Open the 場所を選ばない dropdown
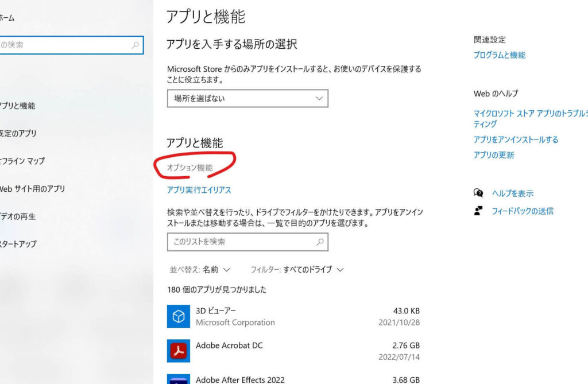The height and width of the screenshot is (384, 588). pyautogui.click(x=247, y=98)
